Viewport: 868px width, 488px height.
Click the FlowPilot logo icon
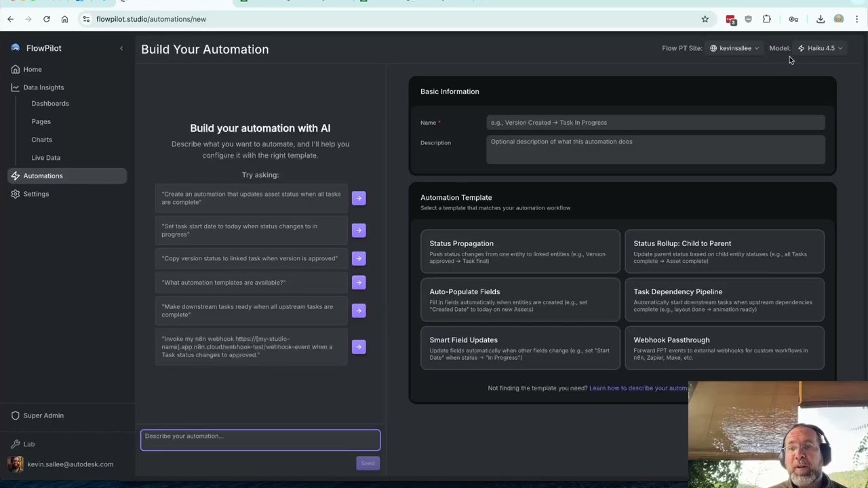[15, 47]
